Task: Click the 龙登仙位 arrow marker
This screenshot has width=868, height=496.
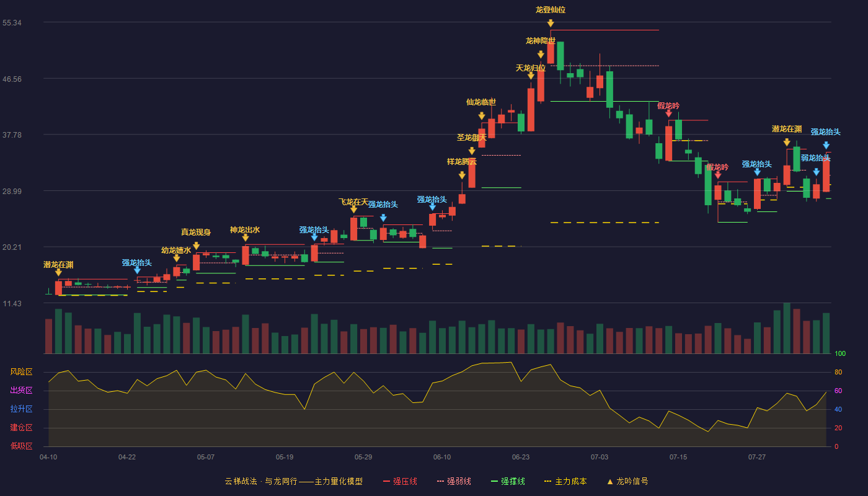Action: click(551, 24)
